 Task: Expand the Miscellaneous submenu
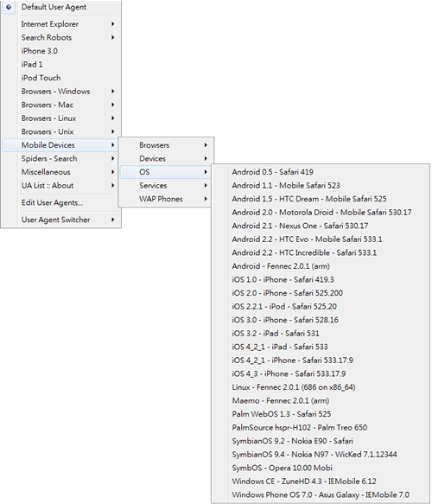pos(61,172)
